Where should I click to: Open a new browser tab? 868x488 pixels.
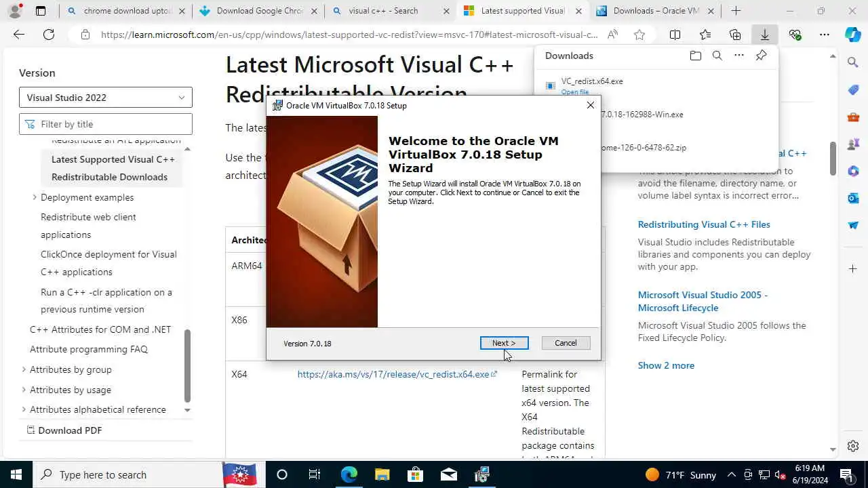[x=736, y=11]
